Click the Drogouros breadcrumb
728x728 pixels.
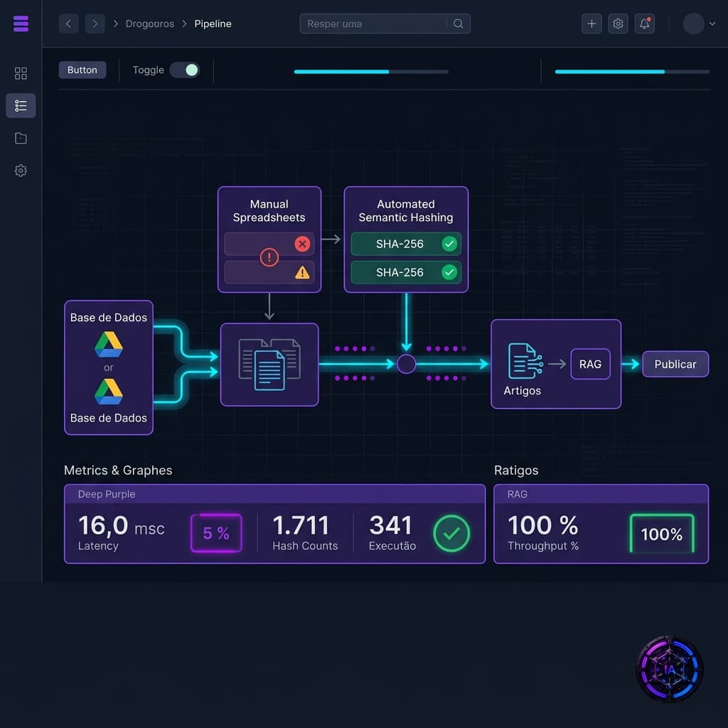(x=150, y=23)
